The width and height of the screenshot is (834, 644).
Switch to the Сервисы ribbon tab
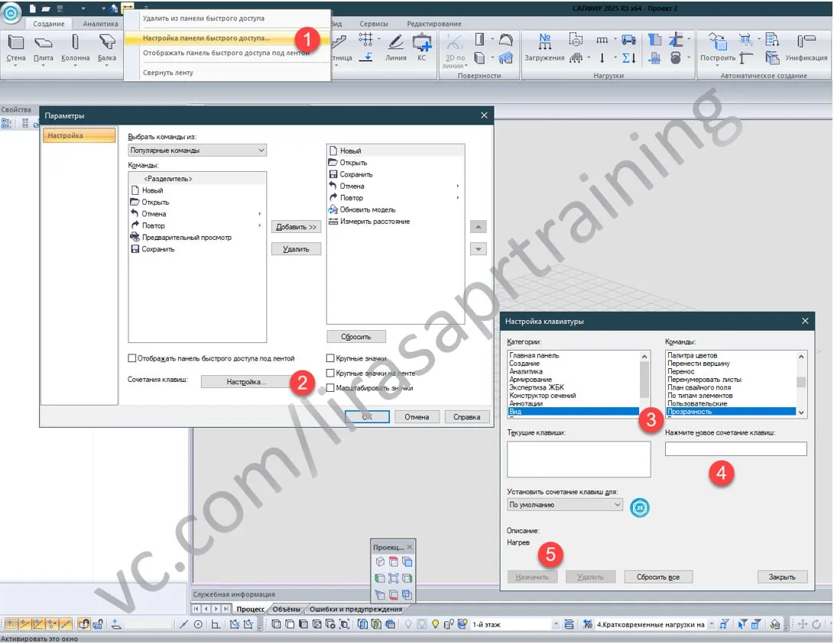click(x=373, y=24)
